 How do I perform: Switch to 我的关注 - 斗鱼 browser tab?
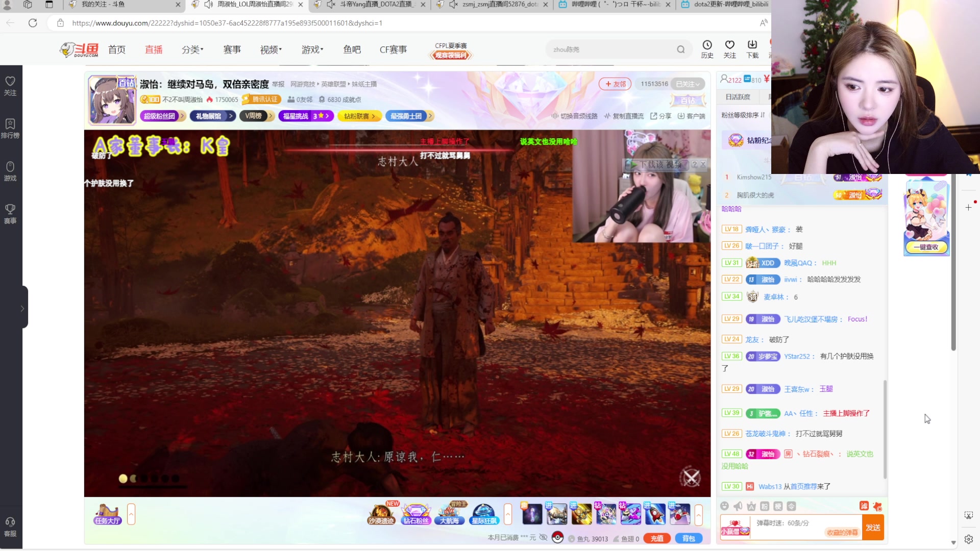tap(124, 5)
